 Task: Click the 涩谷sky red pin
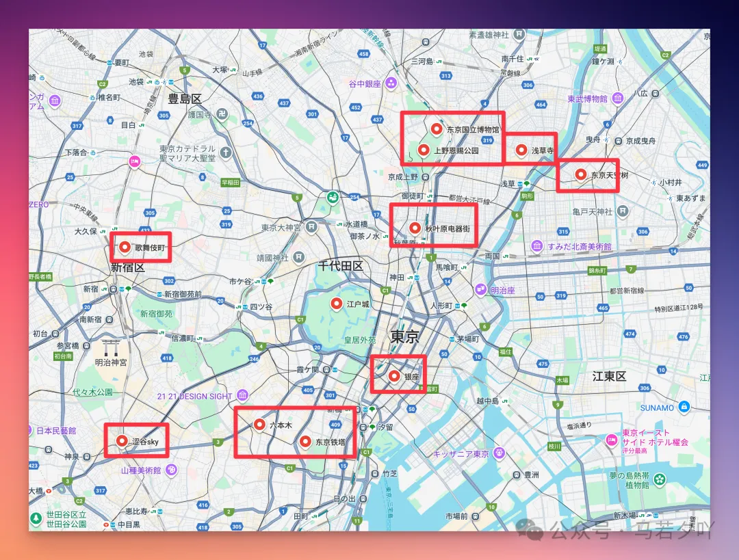click(122, 441)
